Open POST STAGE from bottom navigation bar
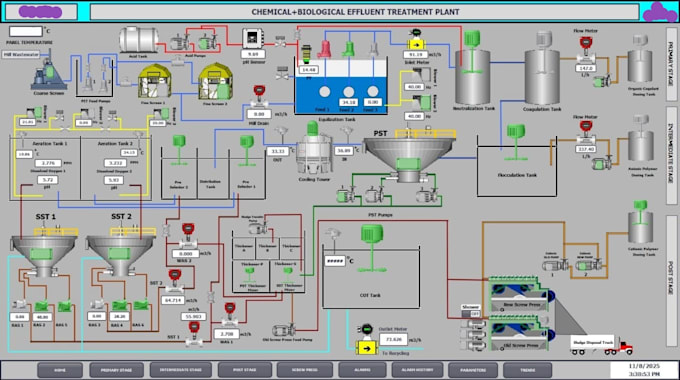This screenshot has height=380, width=680. point(245,370)
